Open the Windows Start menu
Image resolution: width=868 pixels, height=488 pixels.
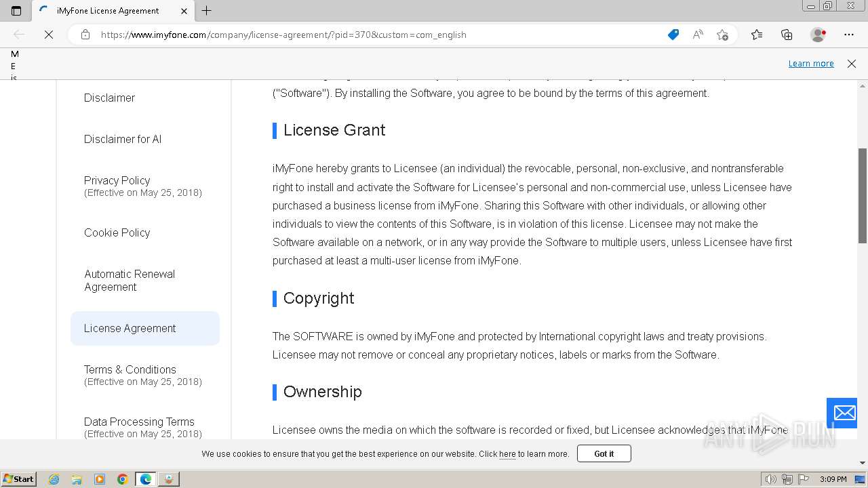[18, 479]
